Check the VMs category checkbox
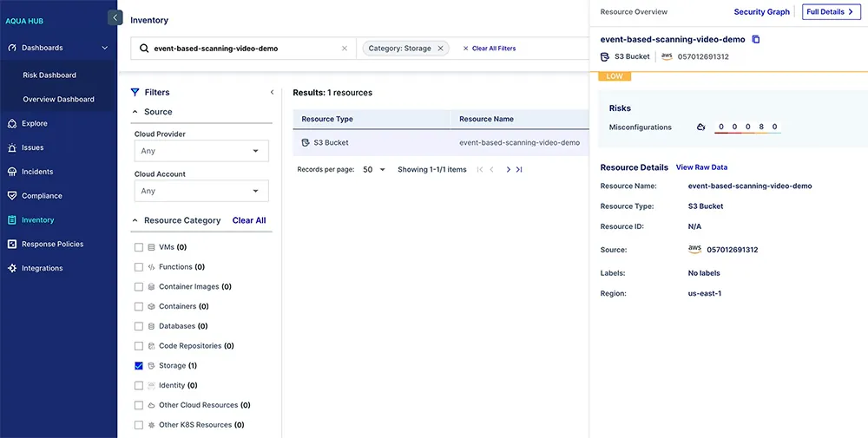Viewport: 868px width, 438px height. pos(139,247)
